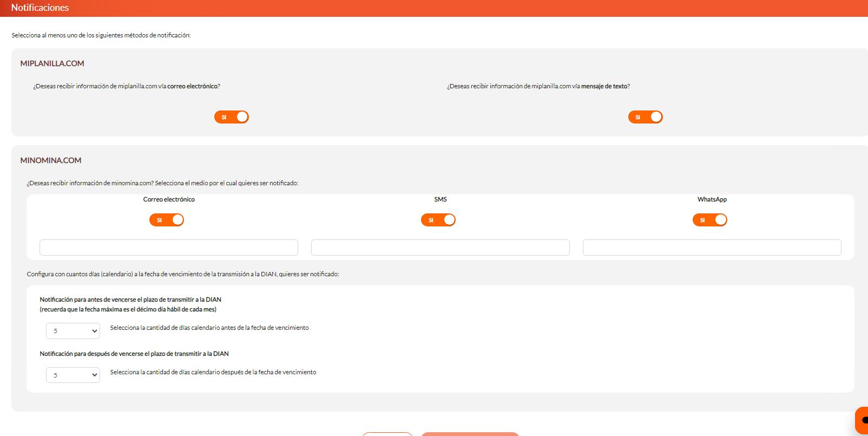Open days-before-vencimiento dropdown
Viewport: 868px width, 436px height.
[73, 331]
